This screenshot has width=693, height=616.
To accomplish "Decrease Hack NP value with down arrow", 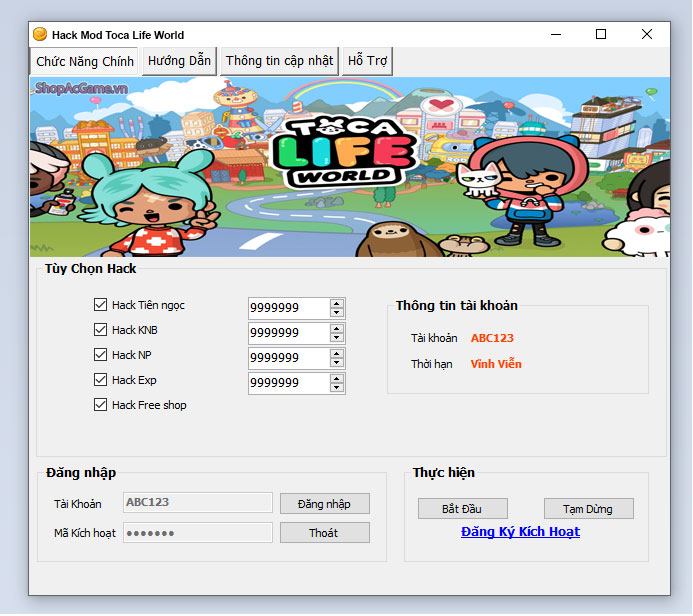I will click(337, 363).
